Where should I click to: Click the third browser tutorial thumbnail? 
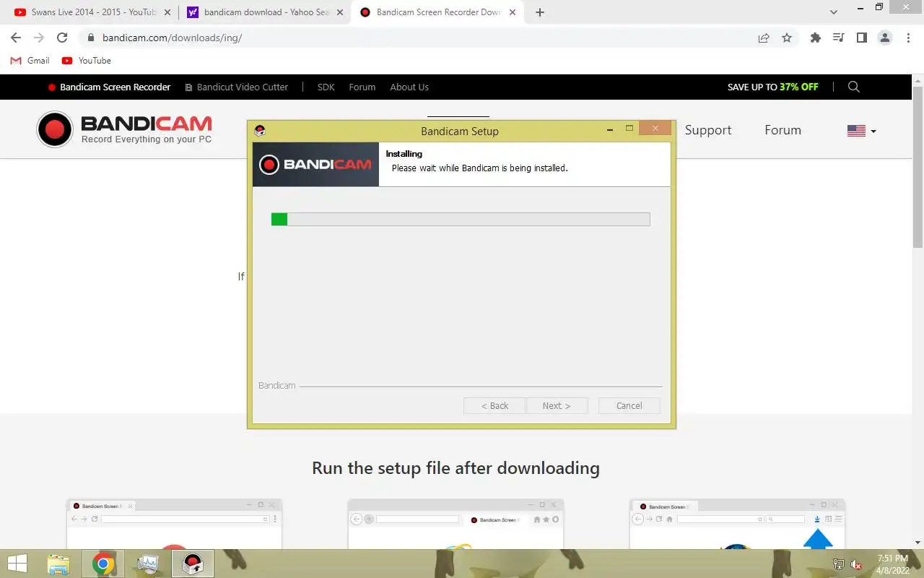pos(737,524)
